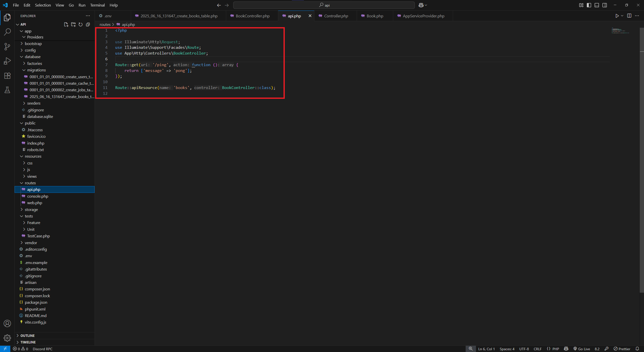
Task: Click the editor minimap thumbnail
Action: pyautogui.click(x=620, y=30)
